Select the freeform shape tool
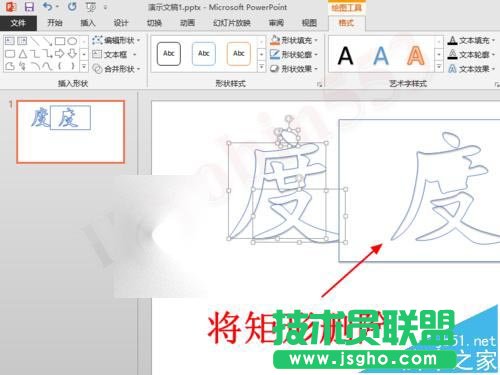Screen dimensions: 500x375 [x=10, y=66]
